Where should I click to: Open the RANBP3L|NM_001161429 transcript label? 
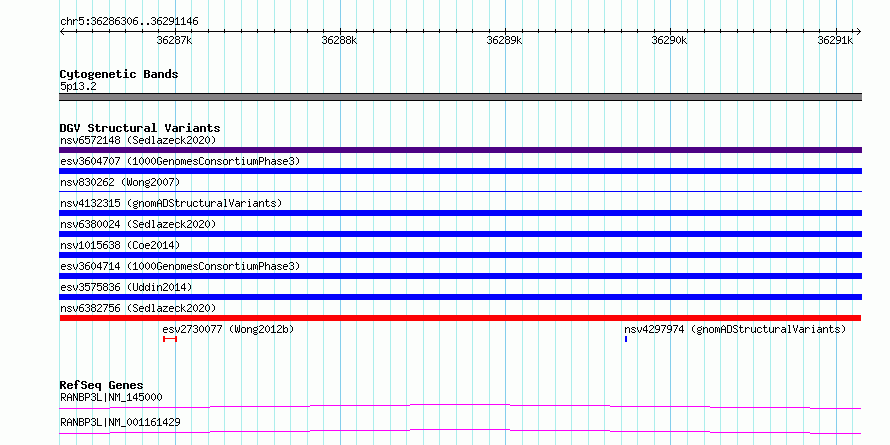pyautogui.click(x=120, y=422)
